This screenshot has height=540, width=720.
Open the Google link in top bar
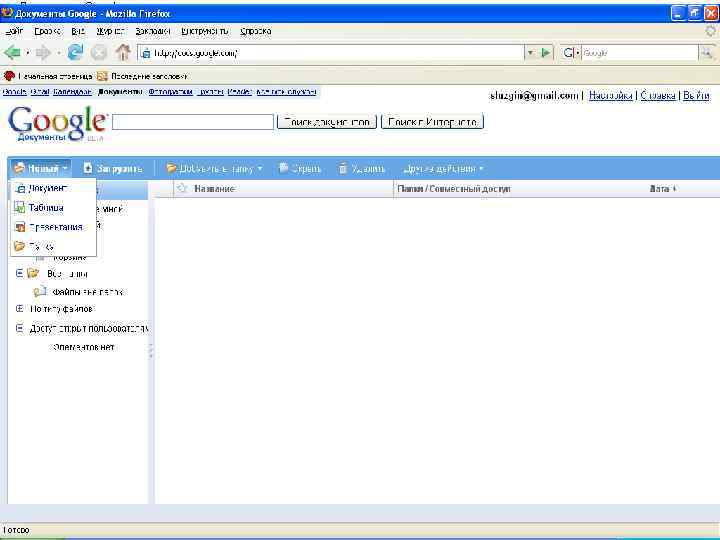pyautogui.click(x=14, y=92)
